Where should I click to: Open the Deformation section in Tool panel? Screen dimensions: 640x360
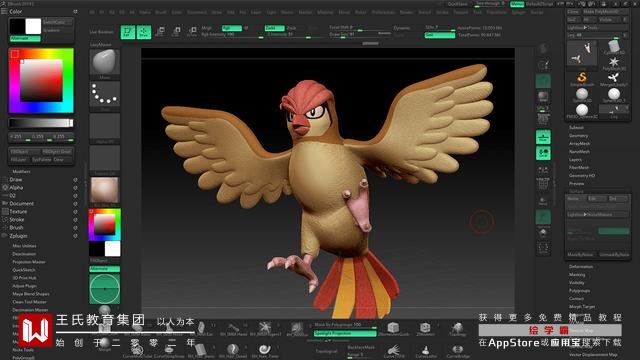tap(581, 267)
